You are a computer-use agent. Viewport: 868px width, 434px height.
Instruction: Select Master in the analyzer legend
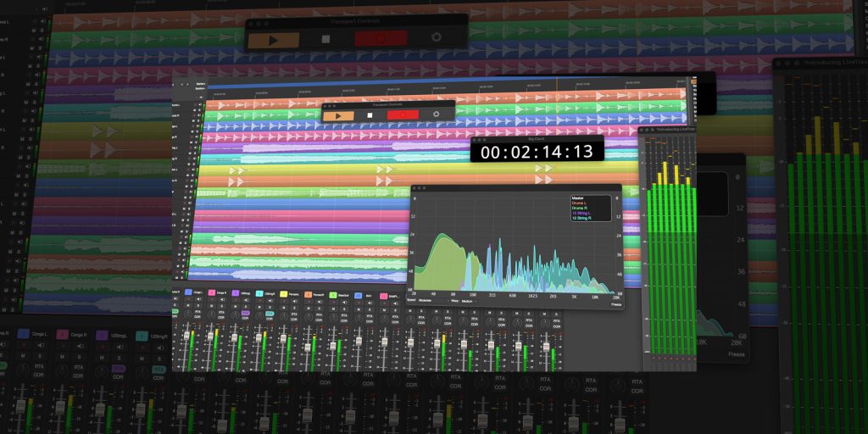click(578, 198)
